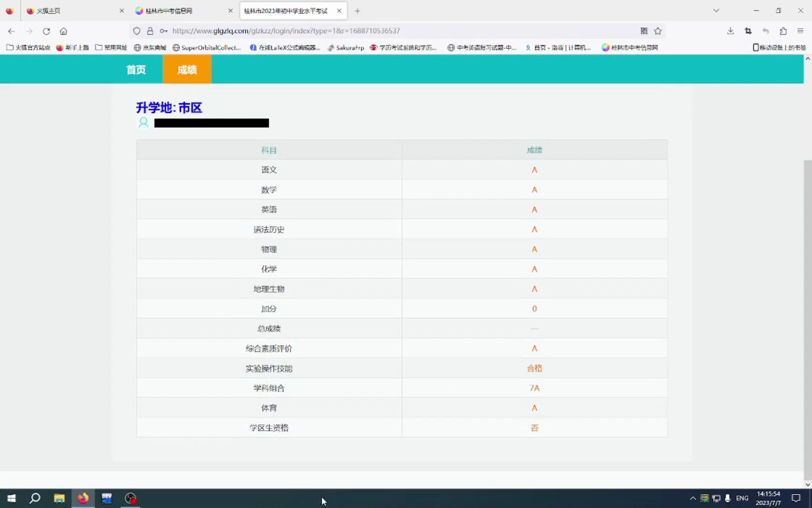Screen dimensions: 812x508
Task: Click the user avatar icon beside the name
Action: [x=143, y=123]
